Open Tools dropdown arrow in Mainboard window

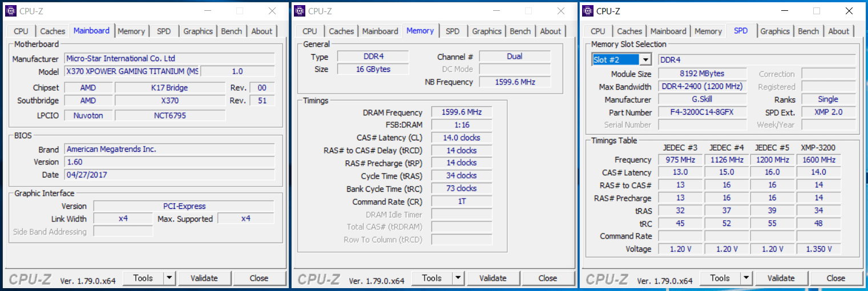coord(169,278)
